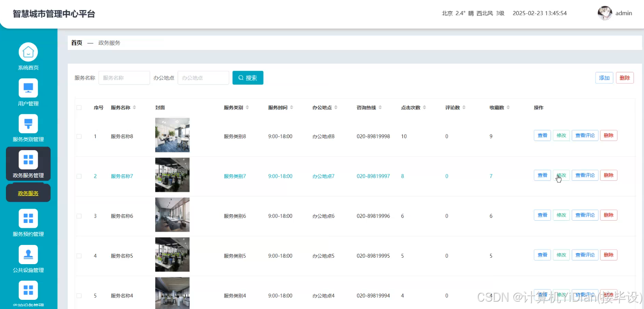644x309 pixels.
Task: Sort by 服务类别 column arrows
Action: pyautogui.click(x=247, y=108)
